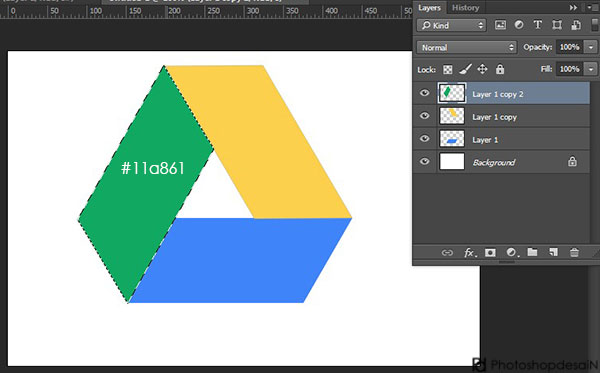Hide Layer 1 copy
The image size is (600, 373).
coord(424,116)
